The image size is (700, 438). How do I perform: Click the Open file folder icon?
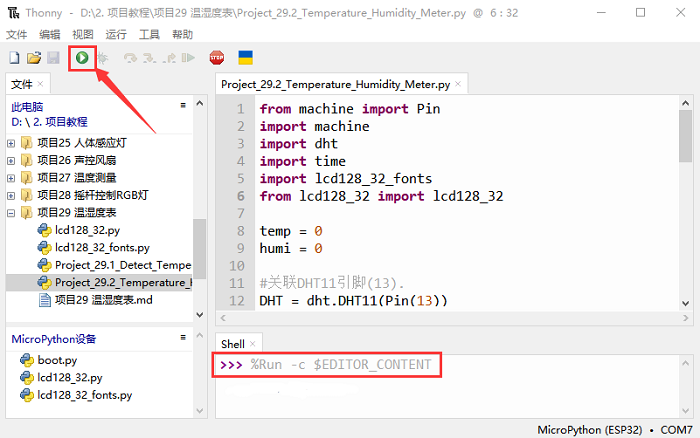point(33,58)
